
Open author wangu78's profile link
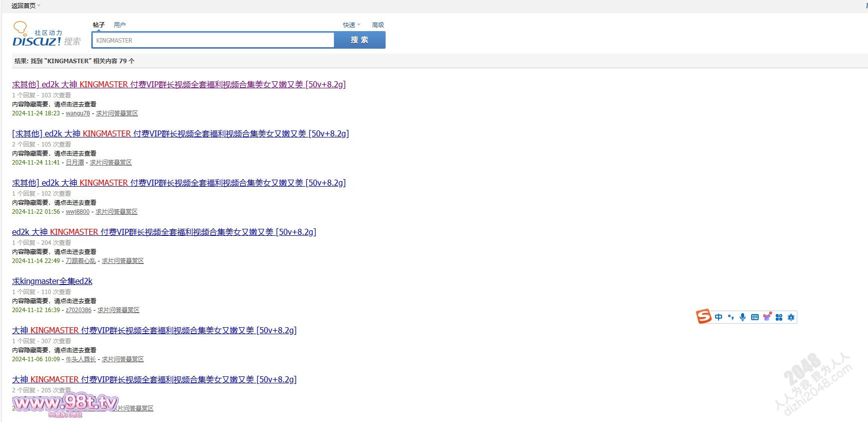pos(78,113)
